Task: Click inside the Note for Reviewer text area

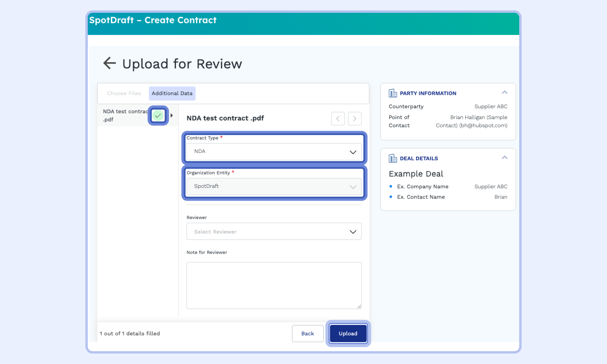Action: pyautogui.click(x=274, y=285)
